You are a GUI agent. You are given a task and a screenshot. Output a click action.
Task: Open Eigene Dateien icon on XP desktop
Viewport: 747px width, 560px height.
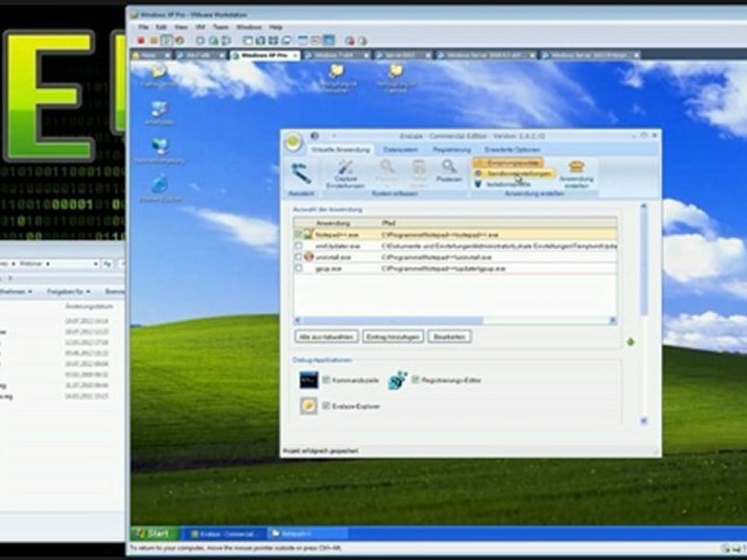[159, 75]
